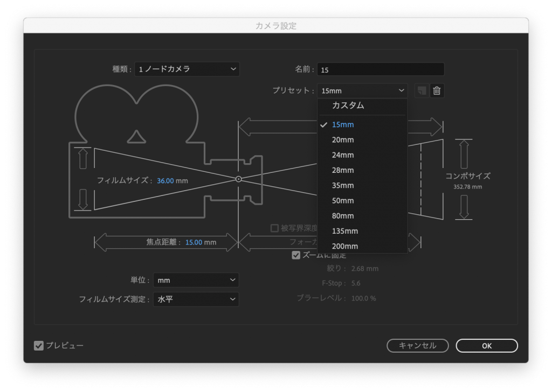The image size is (552, 392).
Task: Open the 単位 units dropdown
Action: [196, 280]
